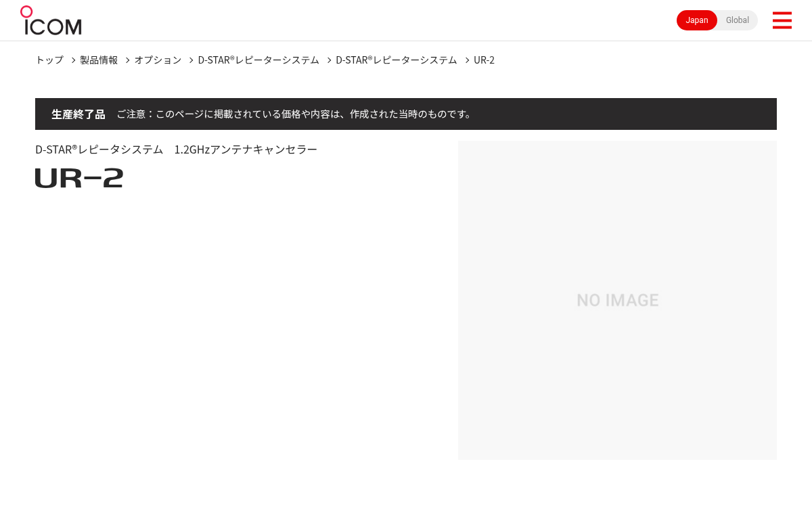This screenshot has width=812, height=512.
Task: Click the ご注意 price notice text
Action: (x=294, y=114)
